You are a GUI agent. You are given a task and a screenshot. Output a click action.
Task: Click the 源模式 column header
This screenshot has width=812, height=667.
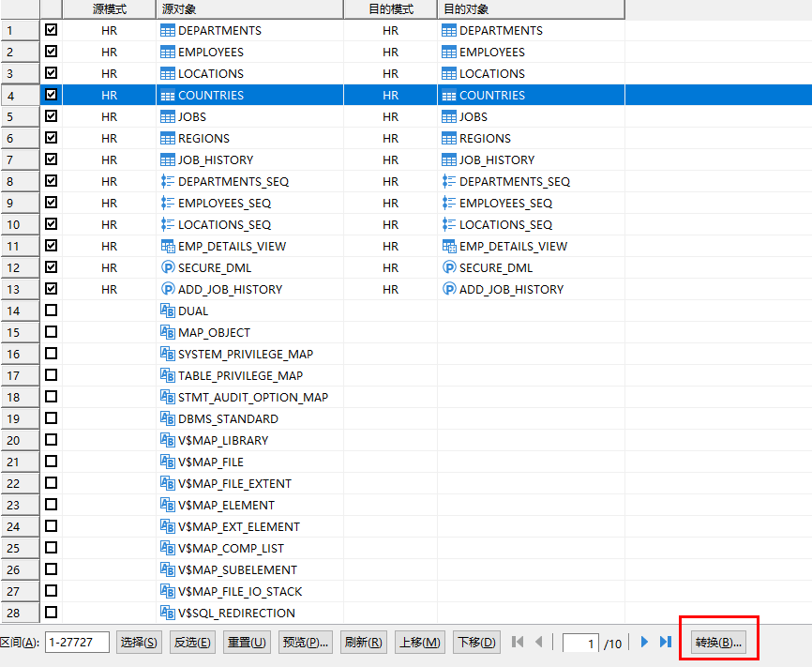(110, 9)
